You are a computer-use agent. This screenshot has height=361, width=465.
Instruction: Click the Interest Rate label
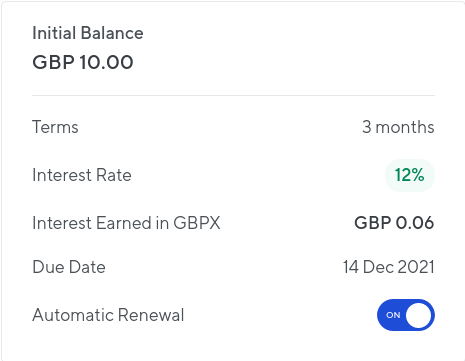pos(82,175)
